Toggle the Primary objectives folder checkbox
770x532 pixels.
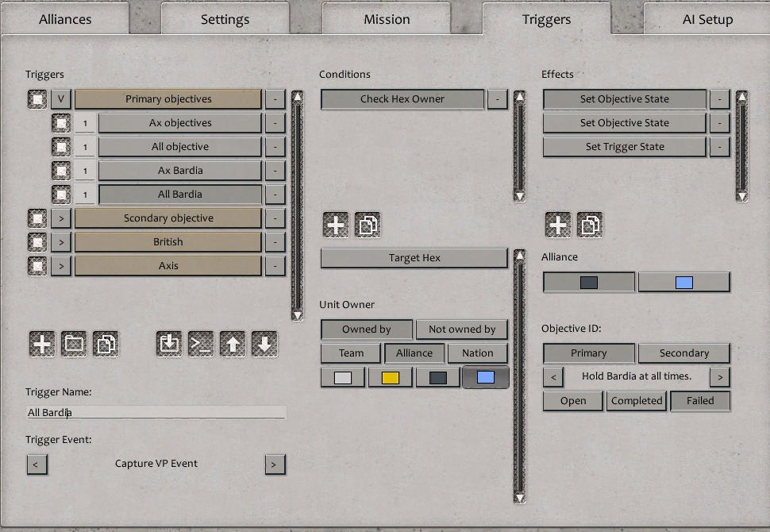(x=37, y=98)
